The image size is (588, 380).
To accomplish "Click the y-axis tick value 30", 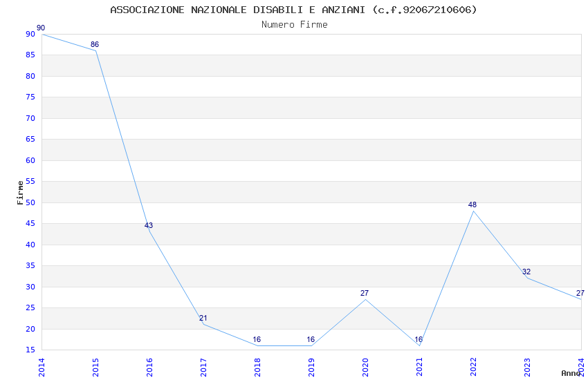I will pyautogui.click(x=30, y=287).
